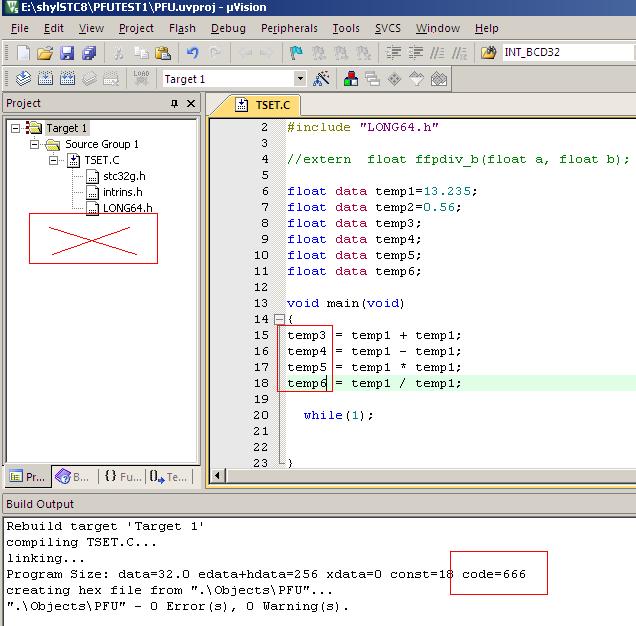Open the Tools menu
The image size is (636, 626).
[346, 28]
